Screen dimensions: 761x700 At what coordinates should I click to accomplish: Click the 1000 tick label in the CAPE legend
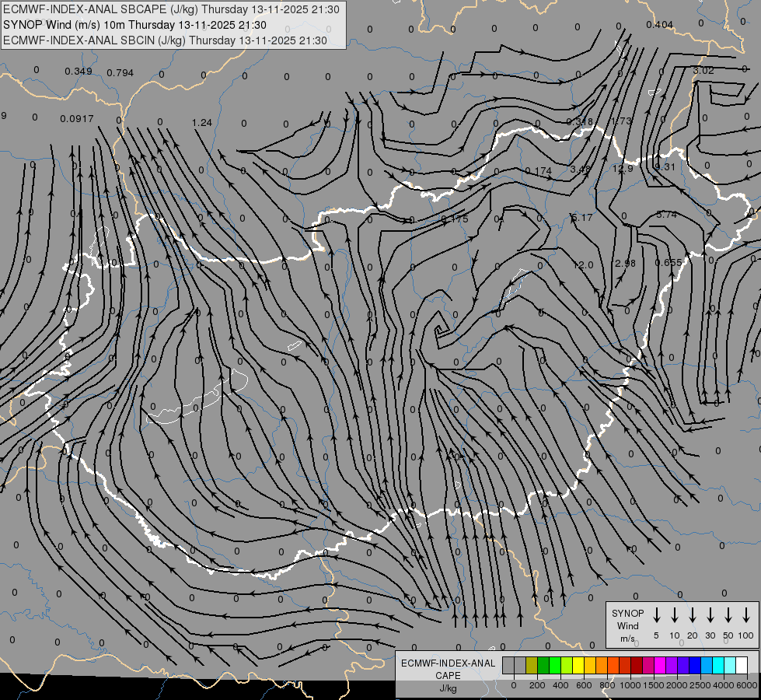click(x=630, y=685)
